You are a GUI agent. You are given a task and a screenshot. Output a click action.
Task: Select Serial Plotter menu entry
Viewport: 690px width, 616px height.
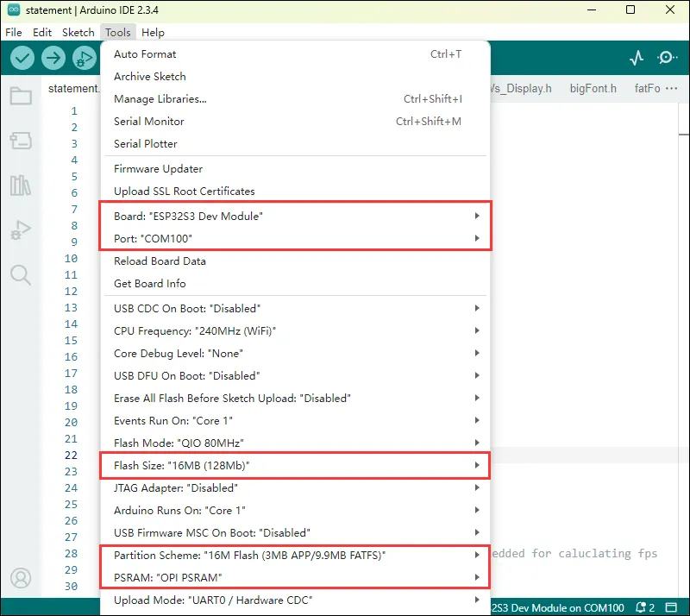coord(295,144)
